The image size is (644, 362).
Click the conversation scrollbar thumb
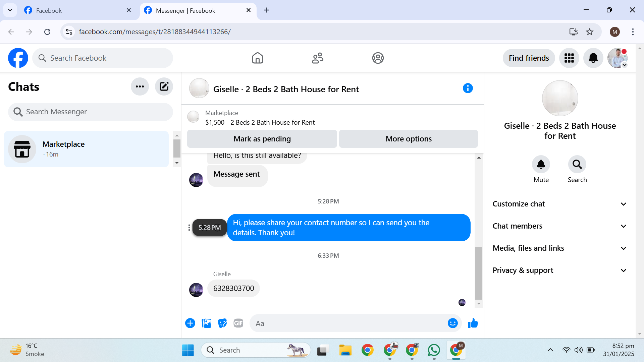(x=479, y=273)
